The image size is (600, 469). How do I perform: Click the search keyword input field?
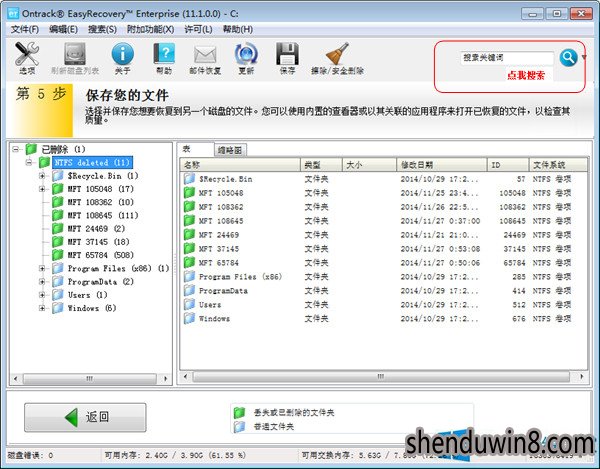point(507,58)
